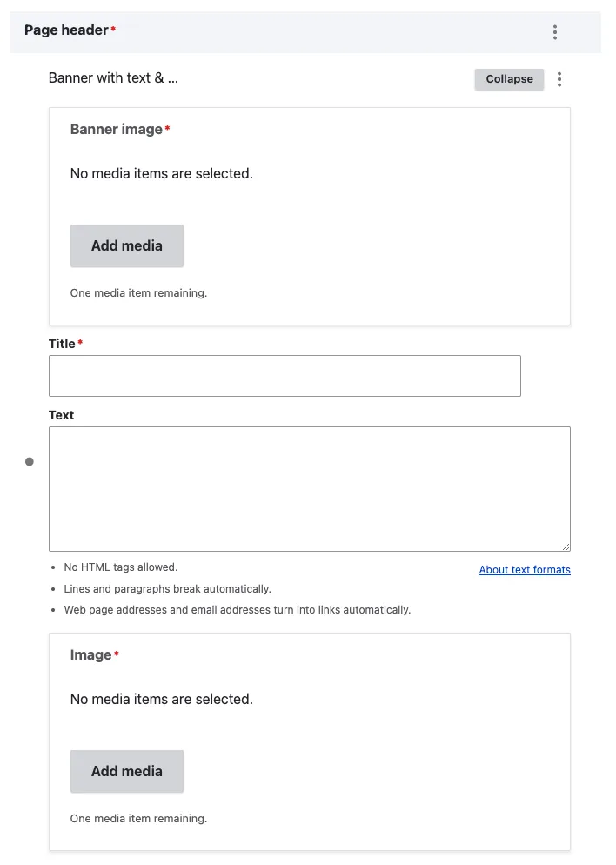Focus the Title input field
Viewport: 616px width, 865px height.
tap(285, 376)
